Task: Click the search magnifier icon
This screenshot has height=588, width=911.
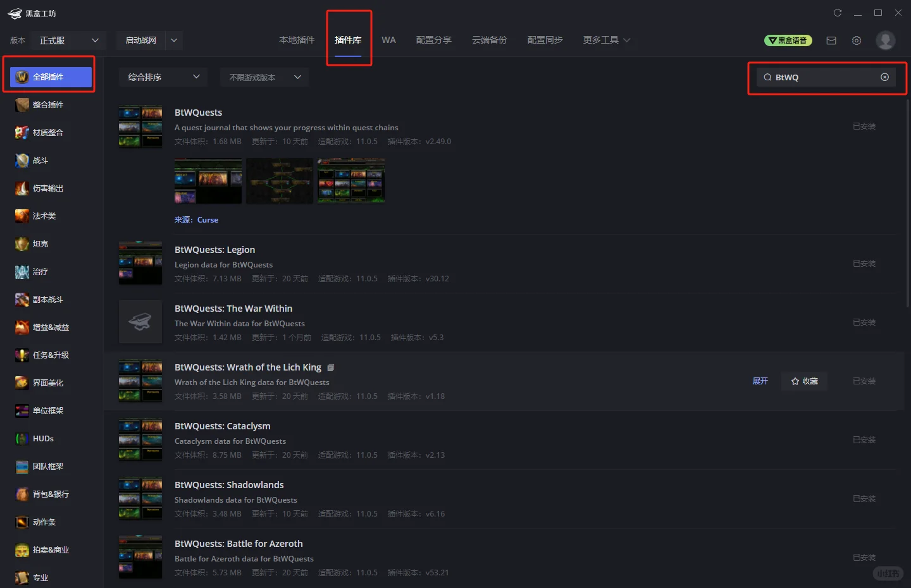Action: pos(767,77)
